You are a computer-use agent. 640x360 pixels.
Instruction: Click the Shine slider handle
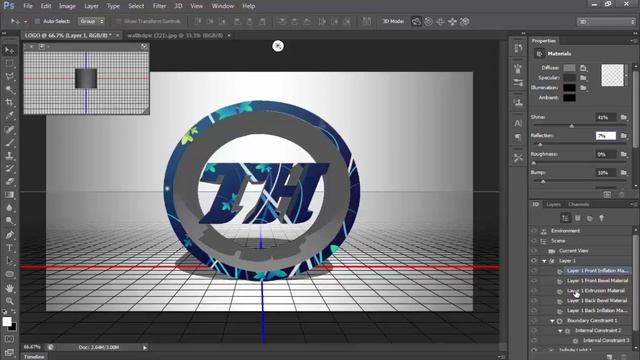click(x=572, y=126)
